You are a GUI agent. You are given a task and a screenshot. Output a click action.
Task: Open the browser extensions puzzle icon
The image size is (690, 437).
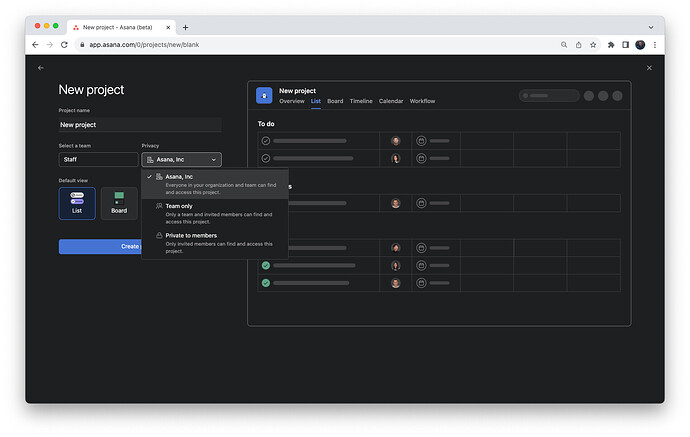(x=611, y=45)
